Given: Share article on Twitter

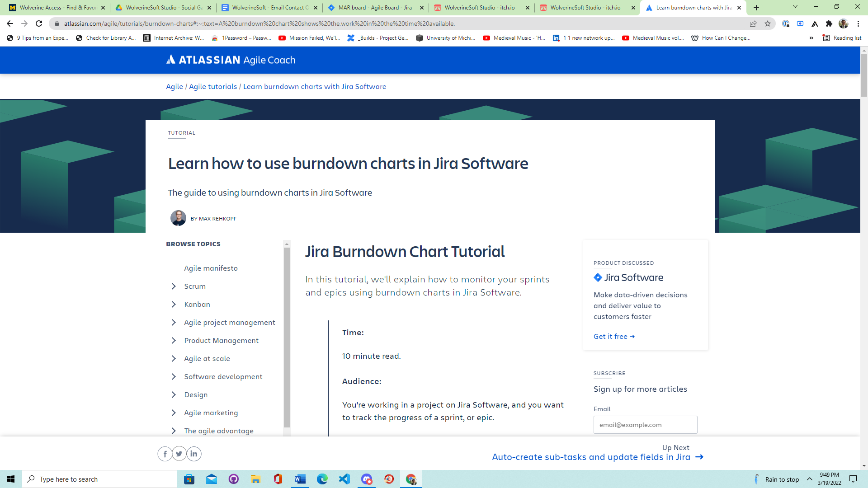Looking at the screenshot, I should click(179, 454).
